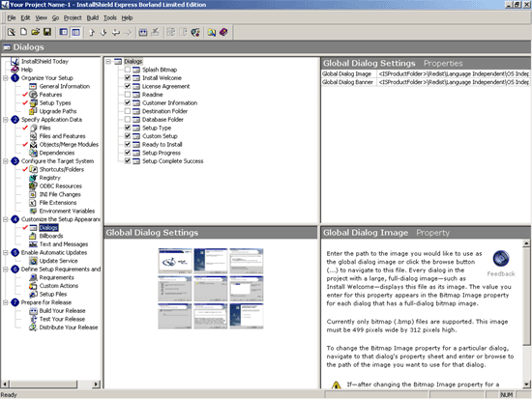
Task: Open General Information in the tree
Action: point(65,86)
